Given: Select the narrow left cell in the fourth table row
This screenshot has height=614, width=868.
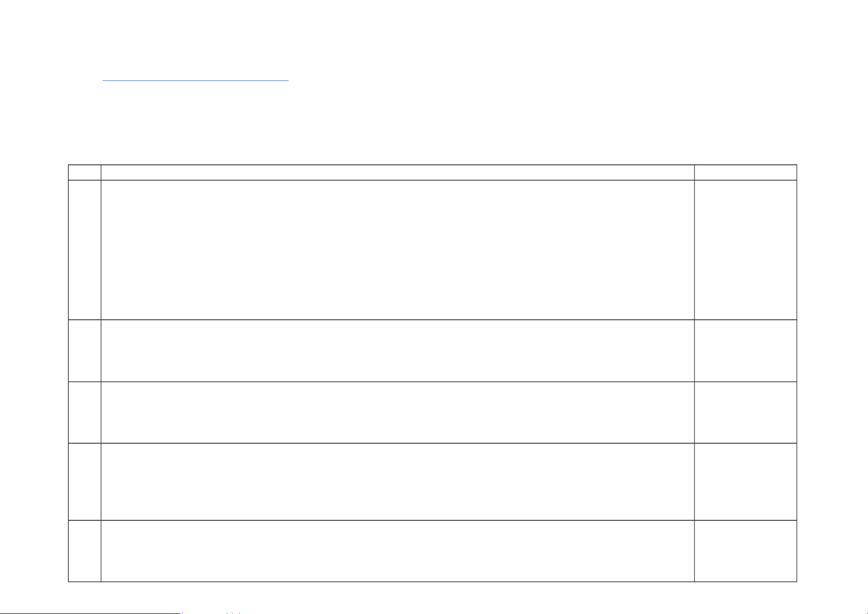Looking at the screenshot, I should tap(84, 412).
